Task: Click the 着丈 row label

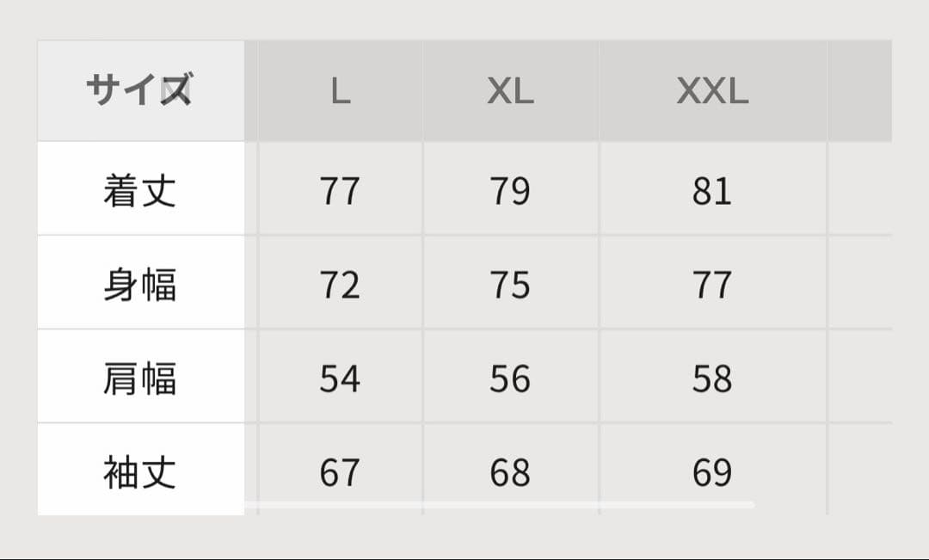Action: pos(139,190)
